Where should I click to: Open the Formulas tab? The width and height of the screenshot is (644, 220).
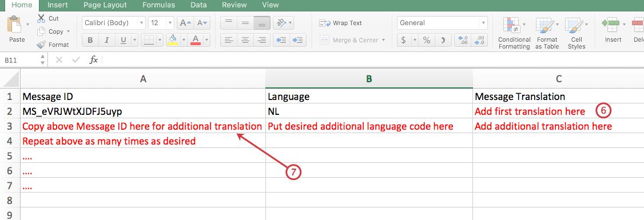coord(158,5)
